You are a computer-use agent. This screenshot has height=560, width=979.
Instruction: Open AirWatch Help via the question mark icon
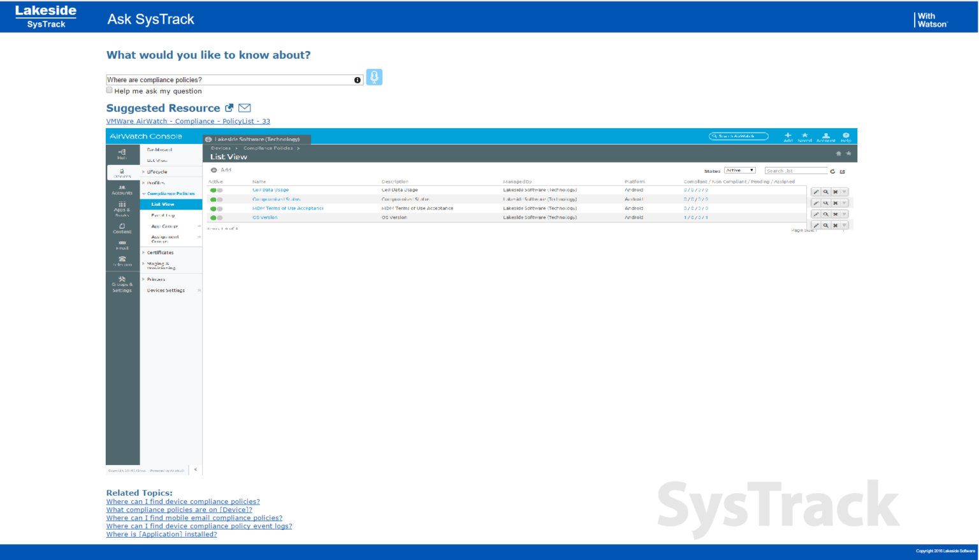[846, 136]
